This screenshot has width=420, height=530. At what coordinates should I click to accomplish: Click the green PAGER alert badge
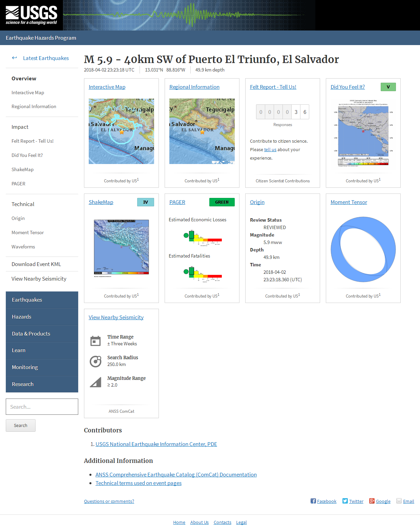222,202
